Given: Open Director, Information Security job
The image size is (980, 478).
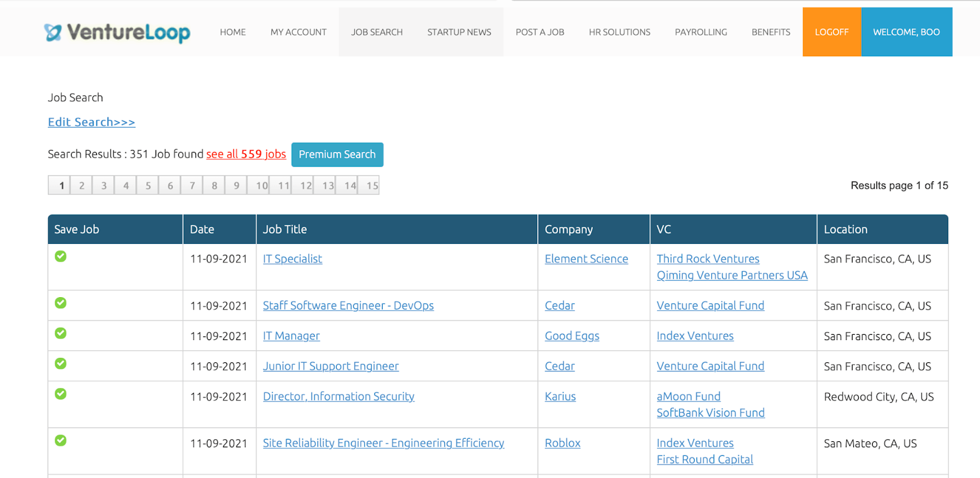Looking at the screenshot, I should coord(339,396).
